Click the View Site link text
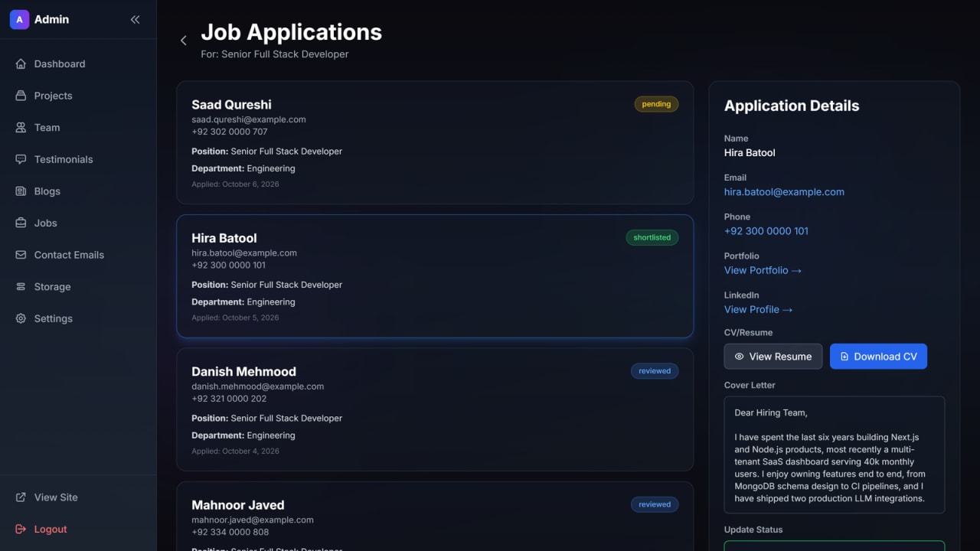 click(56, 497)
